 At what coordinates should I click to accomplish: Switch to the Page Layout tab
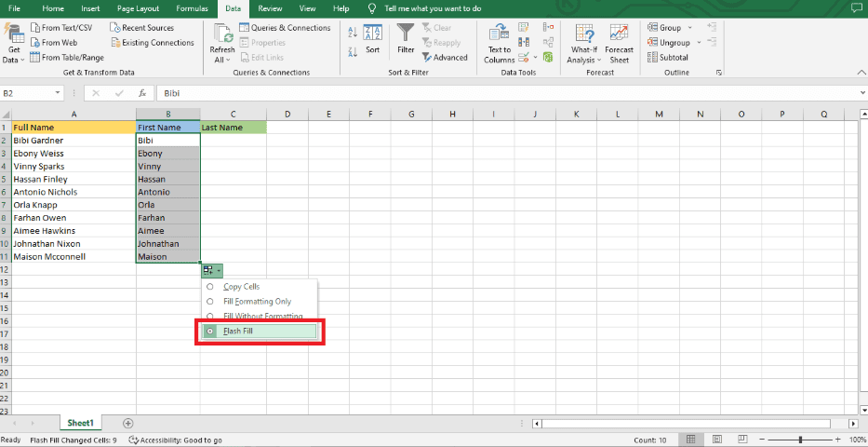[x=138, y=9]
